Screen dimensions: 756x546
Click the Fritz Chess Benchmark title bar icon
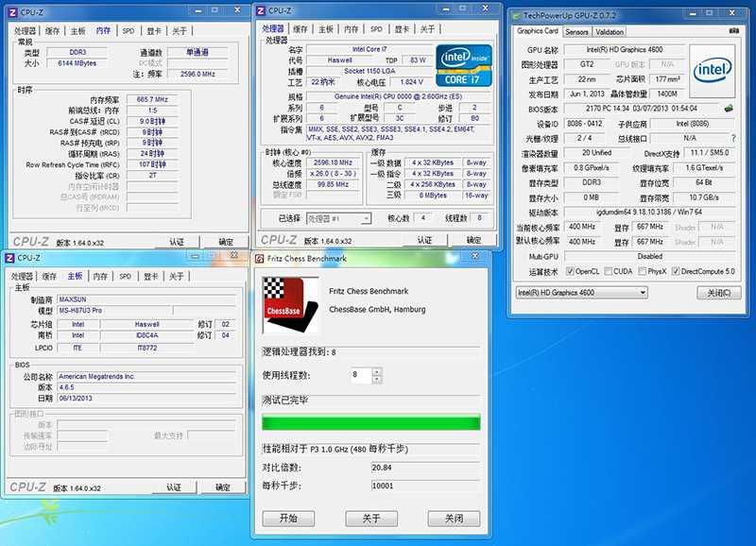tap(259, 258)
